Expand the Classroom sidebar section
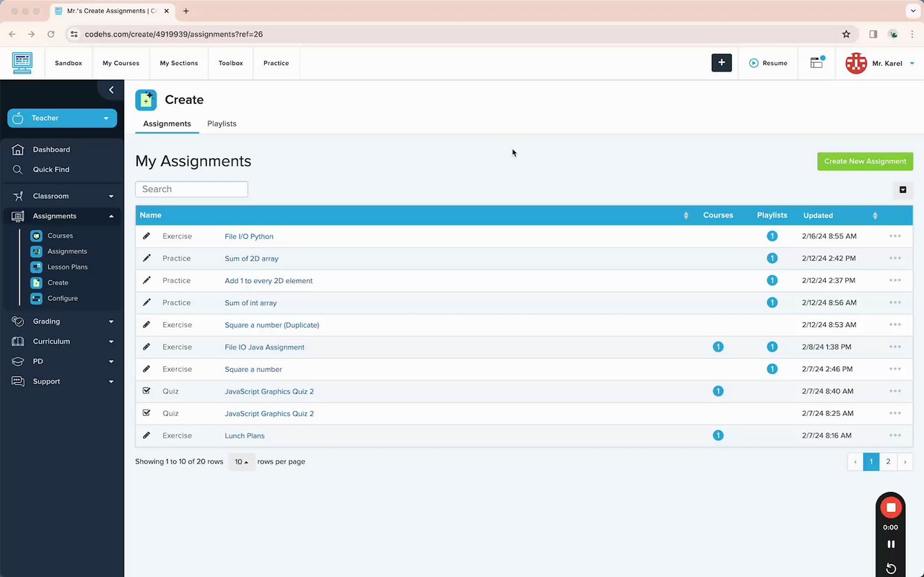Image resolution: width=924 pixels, height=577 pixels. [62, 196]
